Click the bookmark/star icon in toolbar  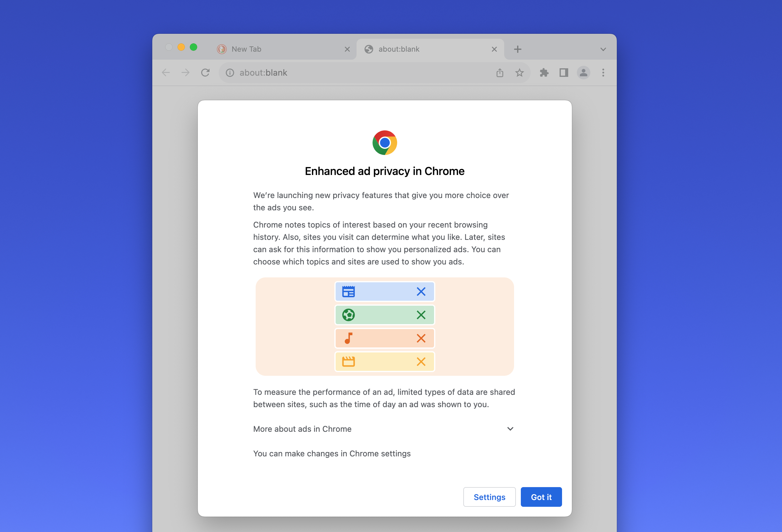tap(519, 73)
